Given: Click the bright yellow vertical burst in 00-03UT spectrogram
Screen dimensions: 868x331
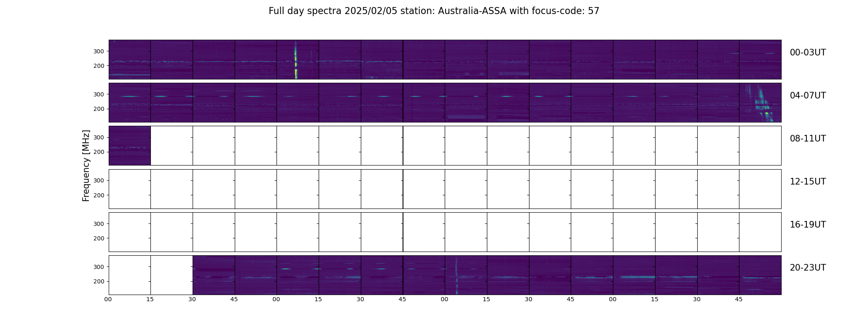Looking at the screenshot, I should [296, 60].
